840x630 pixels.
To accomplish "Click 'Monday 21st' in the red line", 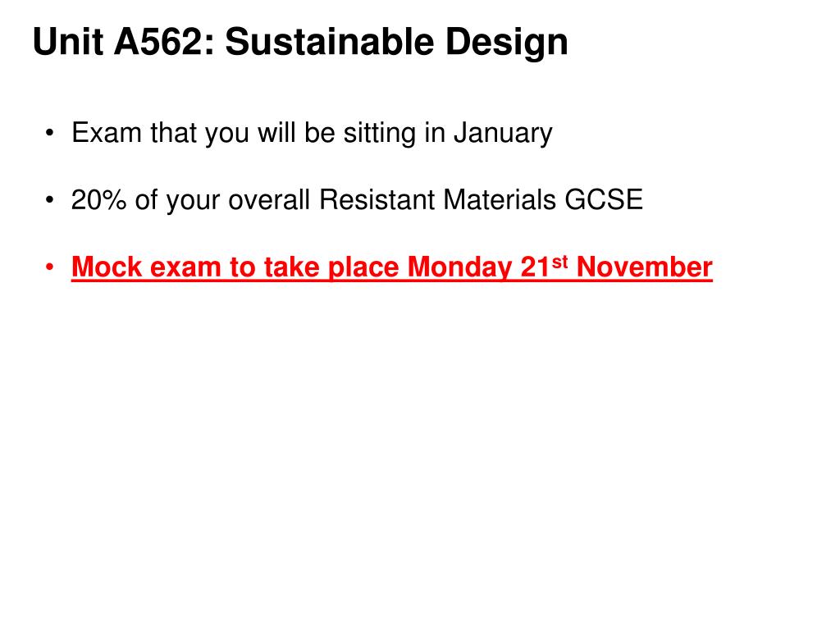I will click(487, 267).
